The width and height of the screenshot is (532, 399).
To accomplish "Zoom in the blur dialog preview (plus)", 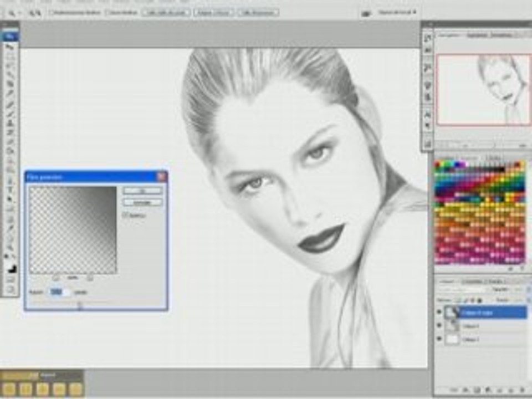I will 90,278.
